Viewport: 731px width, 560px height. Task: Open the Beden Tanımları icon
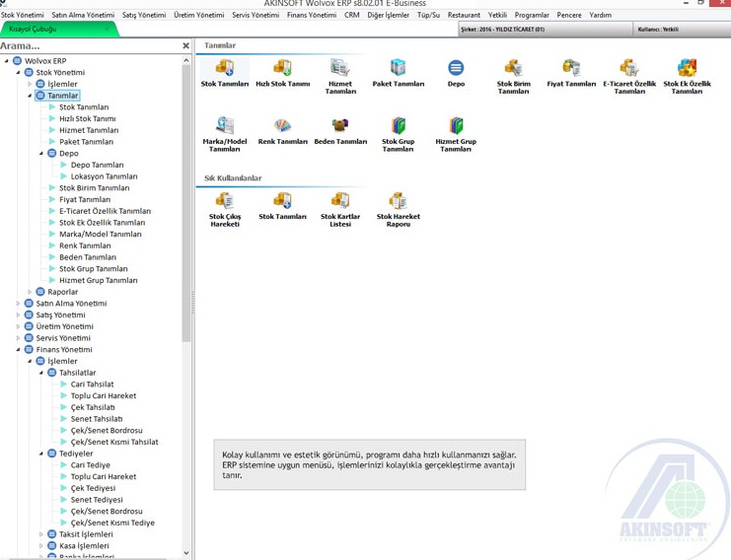(340, 131)
